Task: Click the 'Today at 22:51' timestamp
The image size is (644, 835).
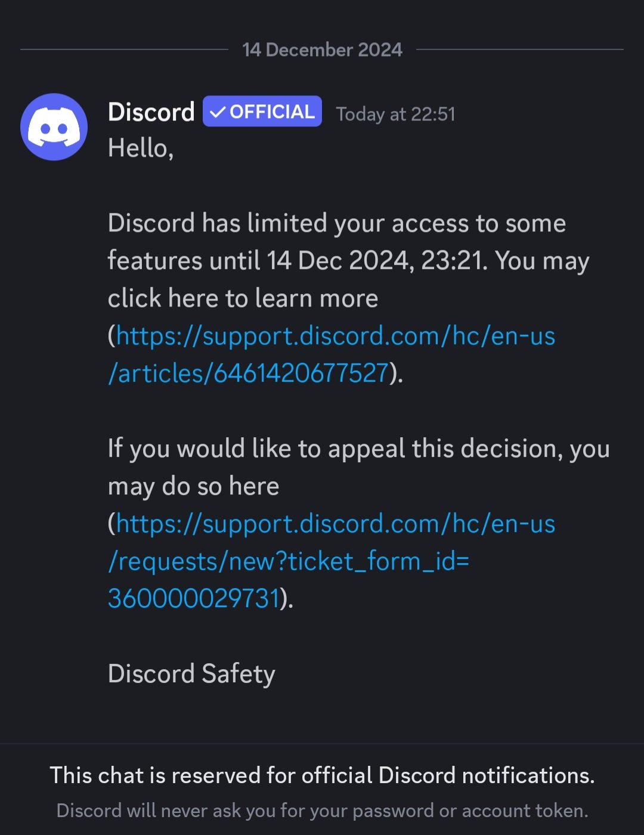Action: [x=395, y=114]
